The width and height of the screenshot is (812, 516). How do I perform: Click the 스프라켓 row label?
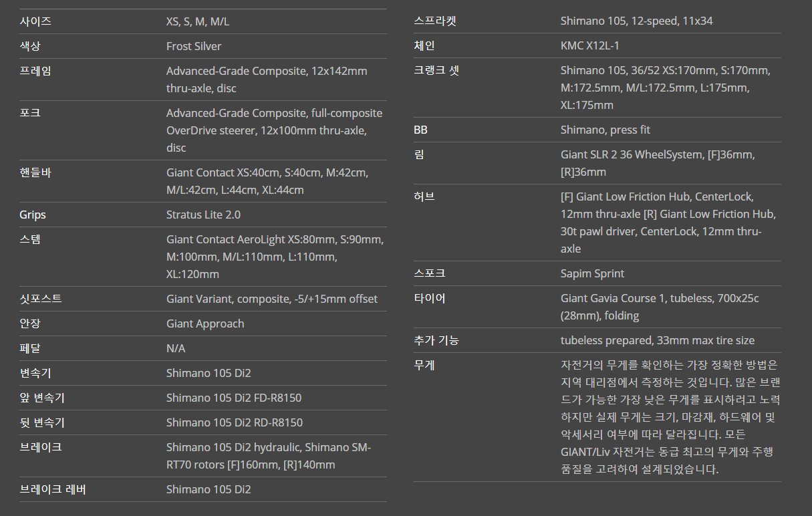(x=435, y=21)
